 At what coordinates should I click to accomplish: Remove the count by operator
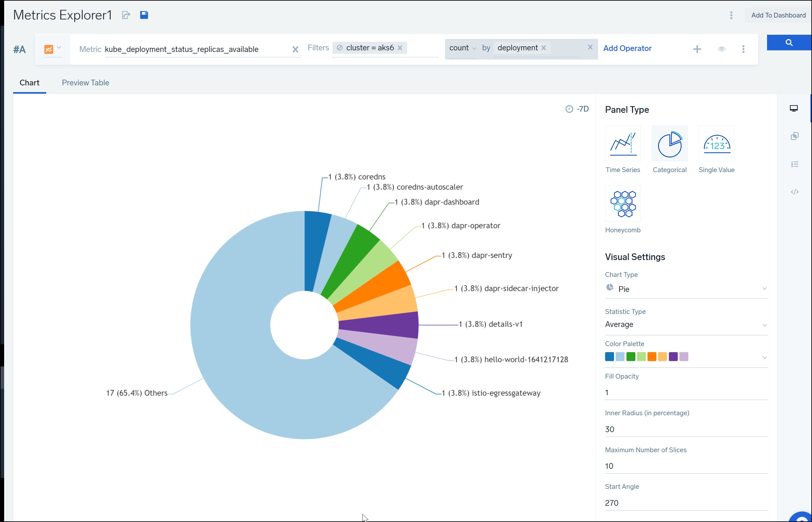(590, 47)
